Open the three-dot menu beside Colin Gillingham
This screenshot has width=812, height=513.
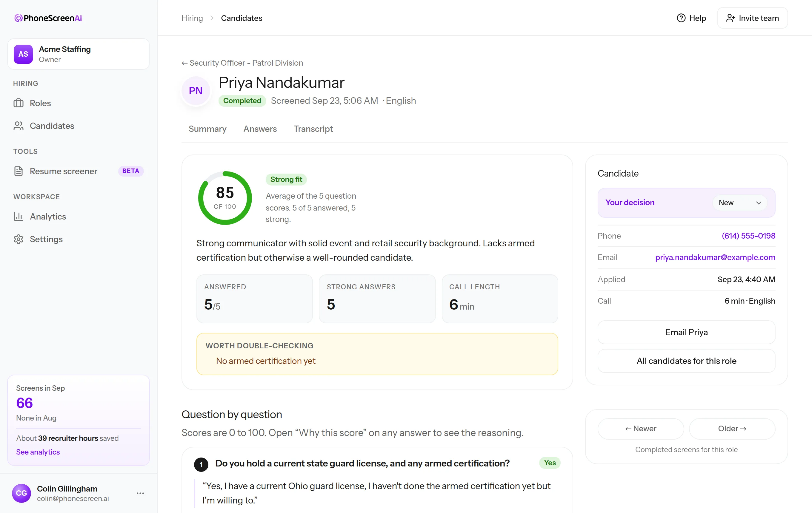(140, 493)
